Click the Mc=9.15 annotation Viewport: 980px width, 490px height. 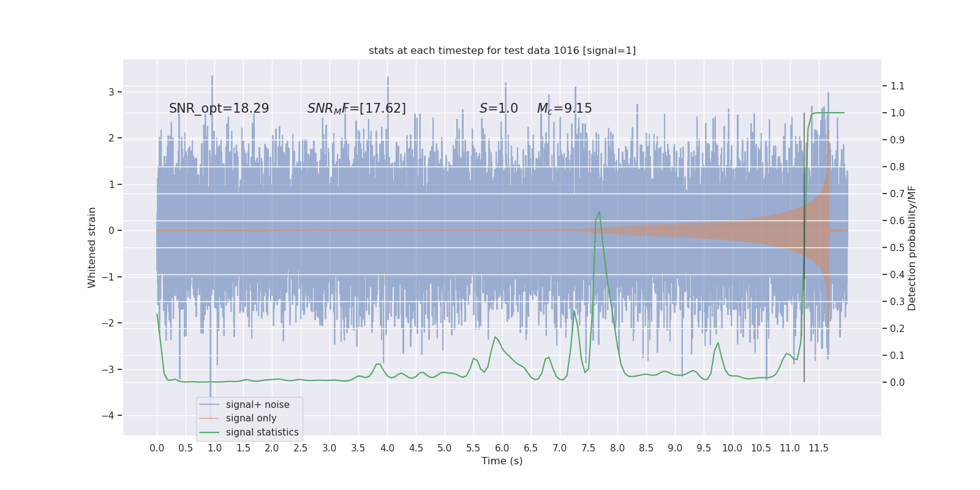pos(565,108)
